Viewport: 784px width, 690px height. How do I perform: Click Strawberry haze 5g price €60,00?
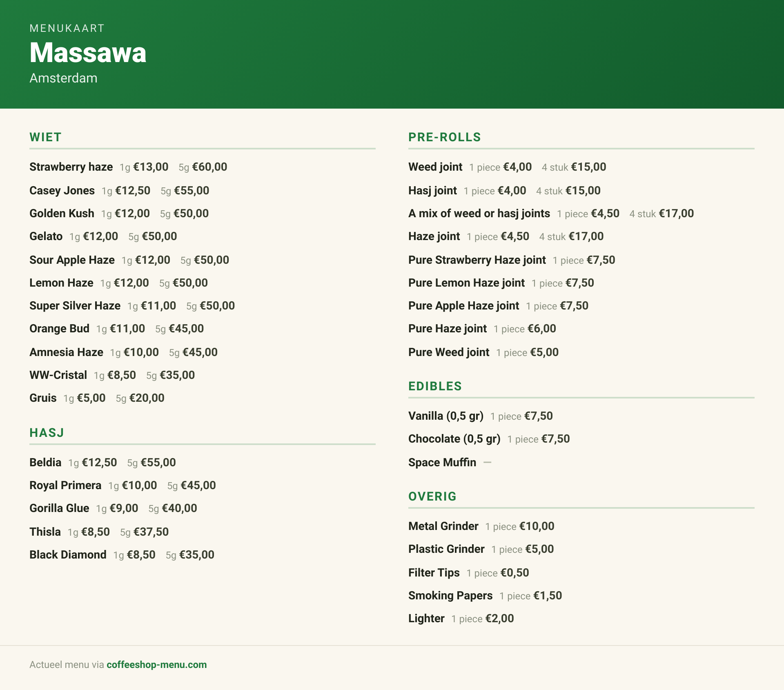pyautogui.click(x=209, y=167)
